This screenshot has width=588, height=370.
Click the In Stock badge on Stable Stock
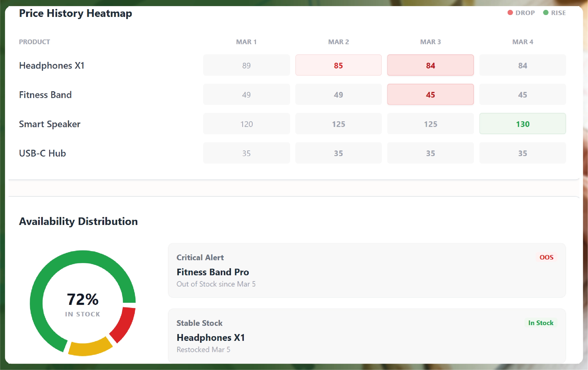541,323
